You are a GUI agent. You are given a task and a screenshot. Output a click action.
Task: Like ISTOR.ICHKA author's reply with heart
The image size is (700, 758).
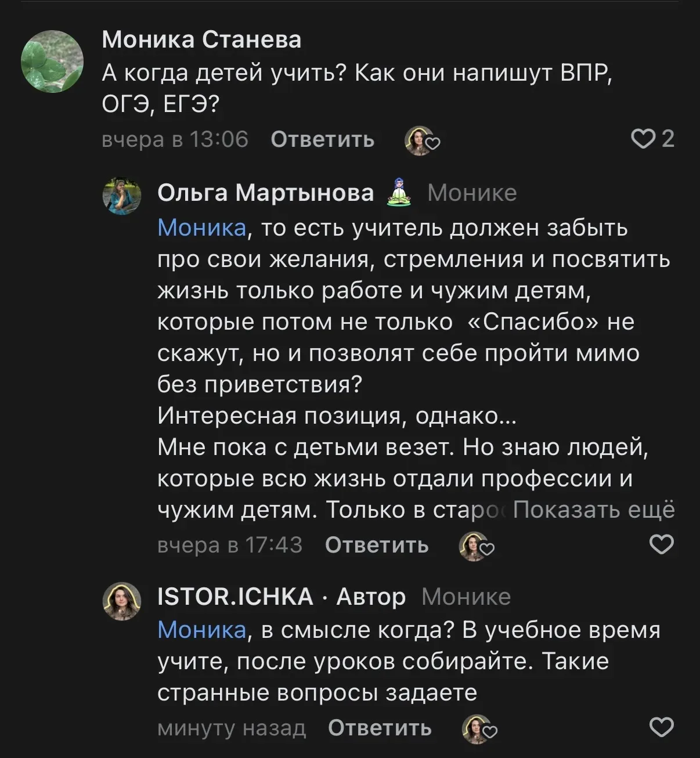(x=661, y=727)
